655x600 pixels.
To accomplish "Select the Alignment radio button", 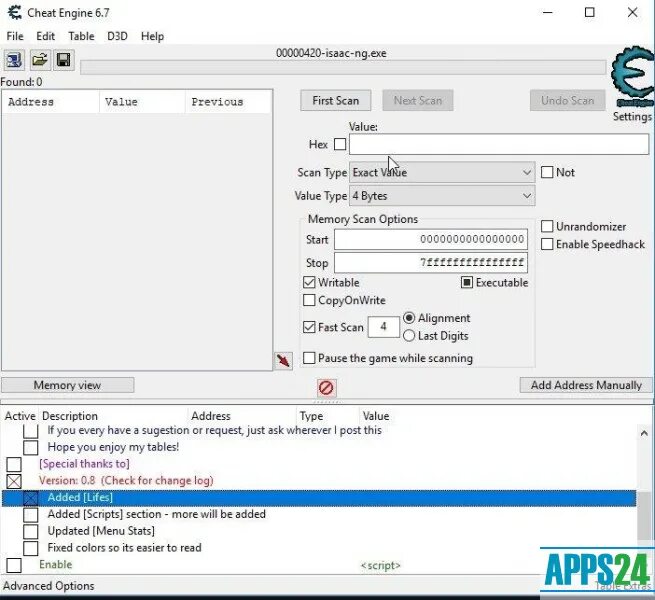I will coord(409,318).
